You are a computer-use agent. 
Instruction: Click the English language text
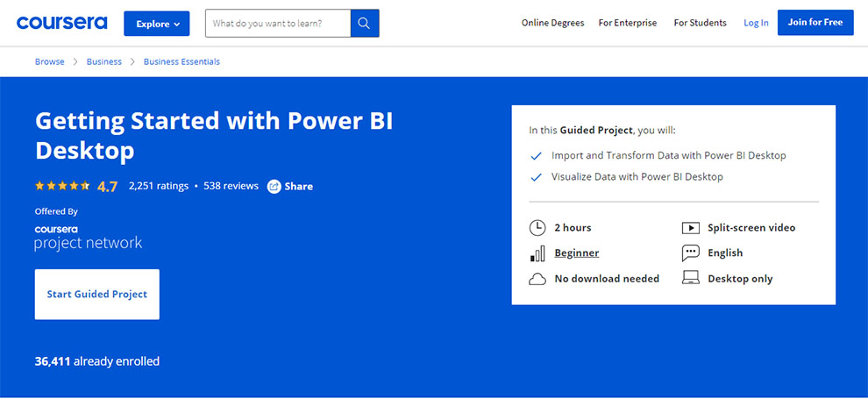click(x=725, y=253)
